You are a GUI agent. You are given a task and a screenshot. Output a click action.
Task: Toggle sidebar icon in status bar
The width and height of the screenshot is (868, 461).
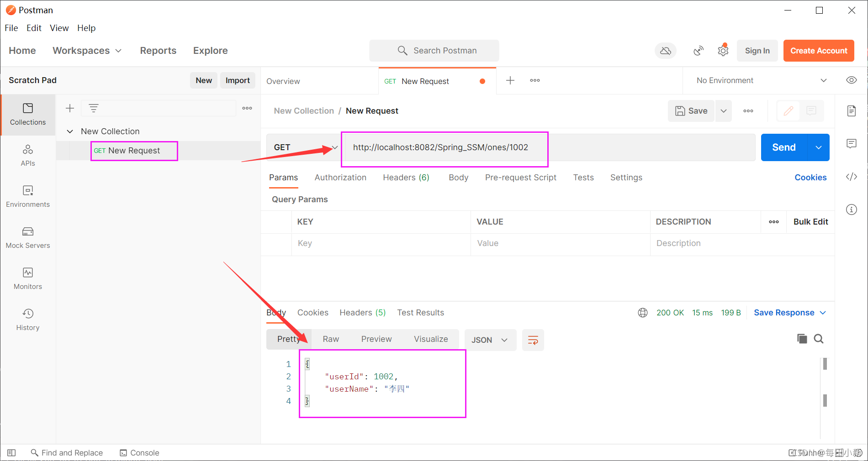point(11,453)
